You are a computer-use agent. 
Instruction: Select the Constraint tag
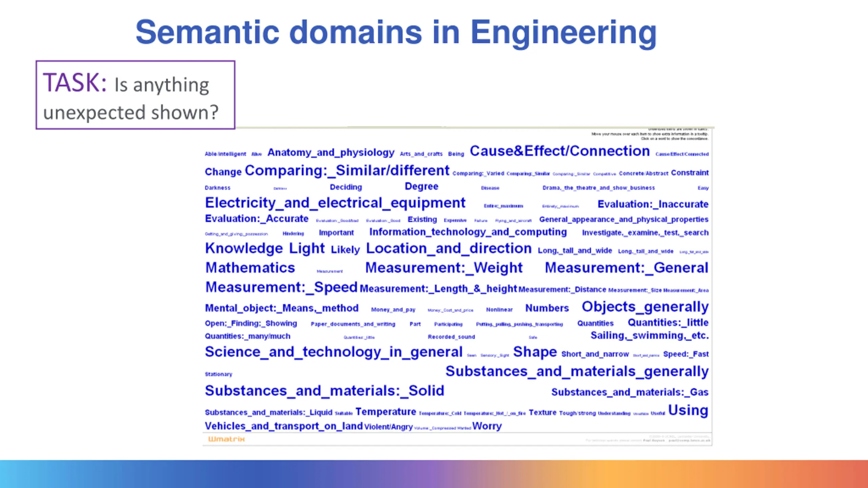click(690, 173)
